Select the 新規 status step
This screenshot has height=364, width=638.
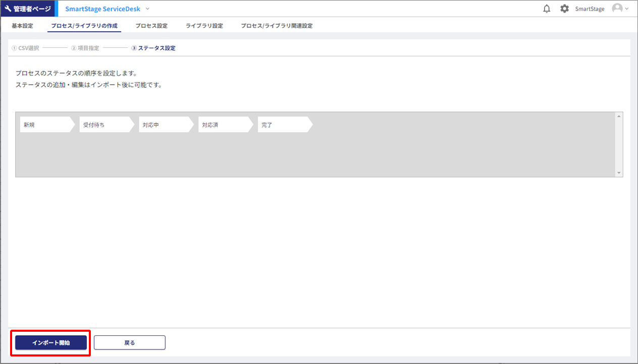(x=45, y=125)
